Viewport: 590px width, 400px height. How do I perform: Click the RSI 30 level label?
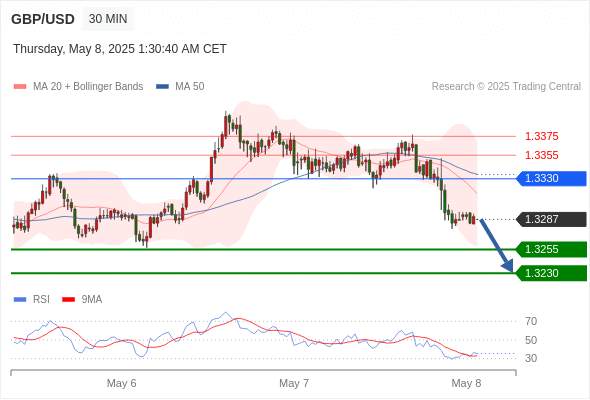pos(531,358)
